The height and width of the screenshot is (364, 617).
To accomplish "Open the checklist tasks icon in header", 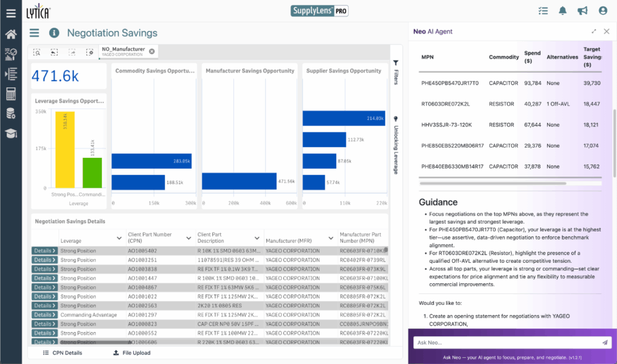I will [x=543, y=11].
